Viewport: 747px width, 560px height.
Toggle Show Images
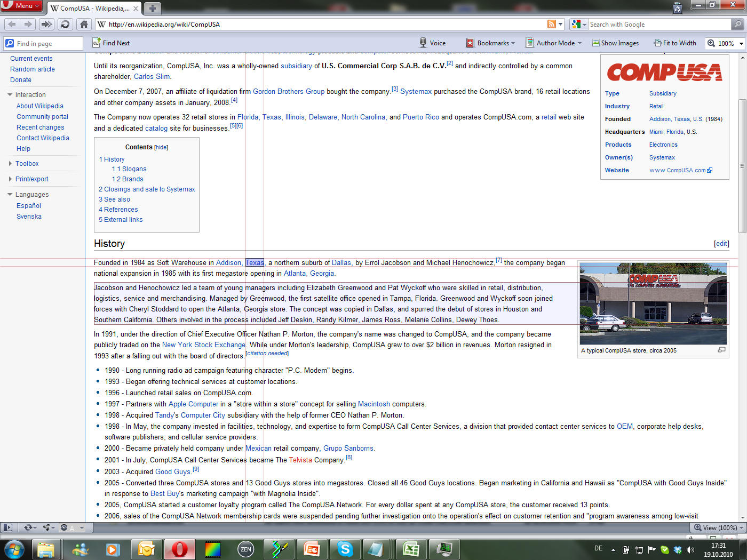[x=615, y=43]
